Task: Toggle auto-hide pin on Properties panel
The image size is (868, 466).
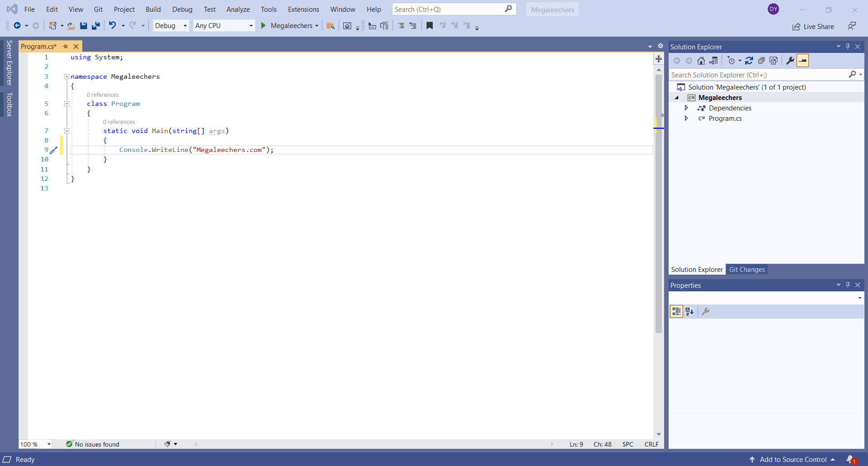Action: tap(848, 285)
